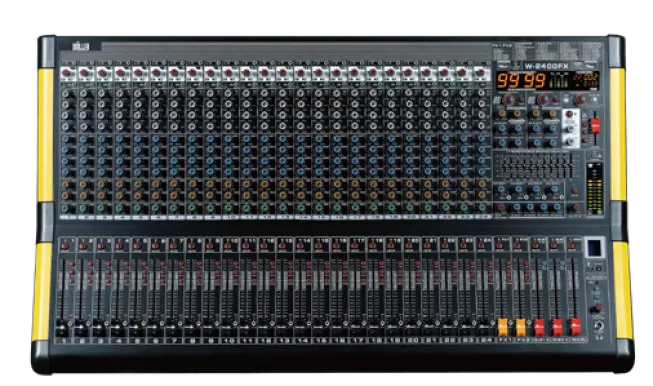The height and width of the screenshot is (386, 653).
Task: Click the green knob on channel 10
Action: pyautogui.click(x=228, y=208)
